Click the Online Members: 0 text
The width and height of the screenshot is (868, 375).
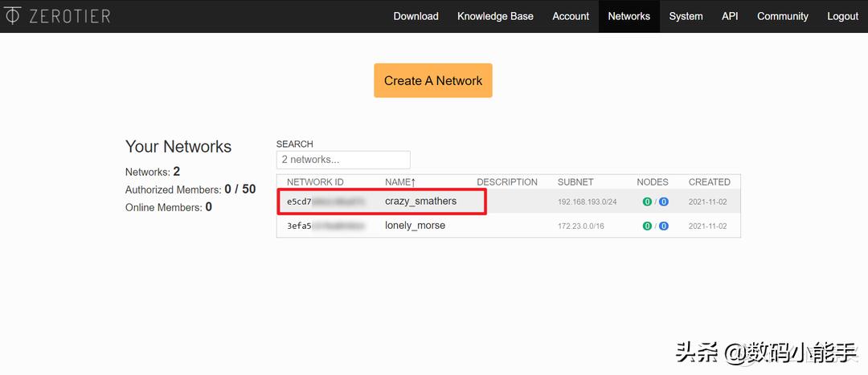coord(169,207)
